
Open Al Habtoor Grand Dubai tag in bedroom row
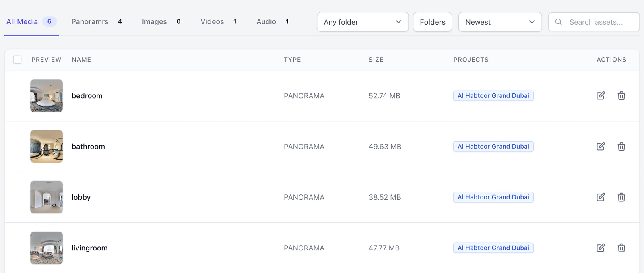click(x=493, y=95)
